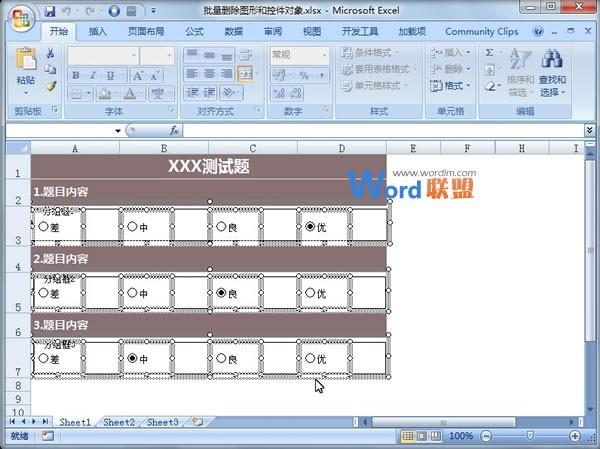Select 良 radio in row 5
The width and height of the screenshot is (600, 449).
pos(221,293)
